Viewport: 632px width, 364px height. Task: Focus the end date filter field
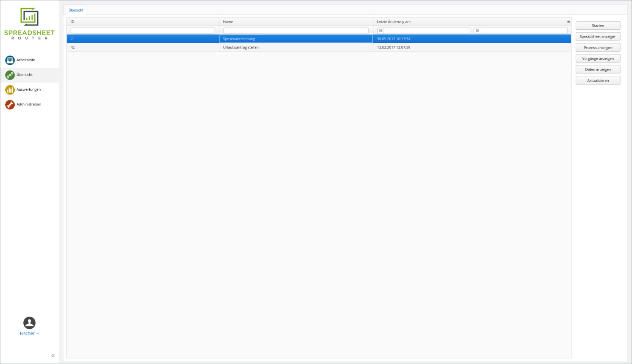[520, 31]
